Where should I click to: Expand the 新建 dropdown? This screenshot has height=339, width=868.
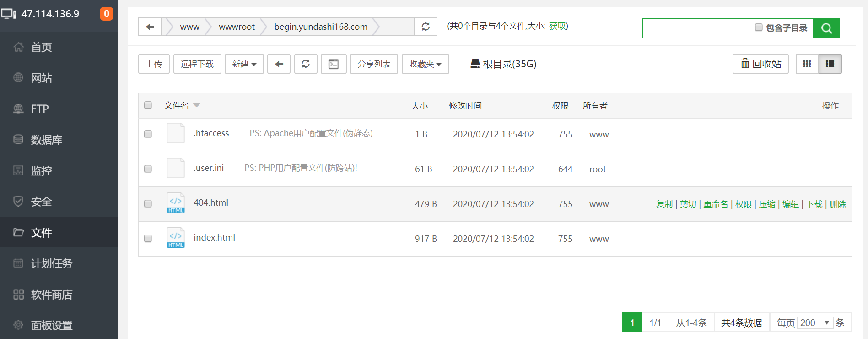pyautogui.click(x=244, y=64)
